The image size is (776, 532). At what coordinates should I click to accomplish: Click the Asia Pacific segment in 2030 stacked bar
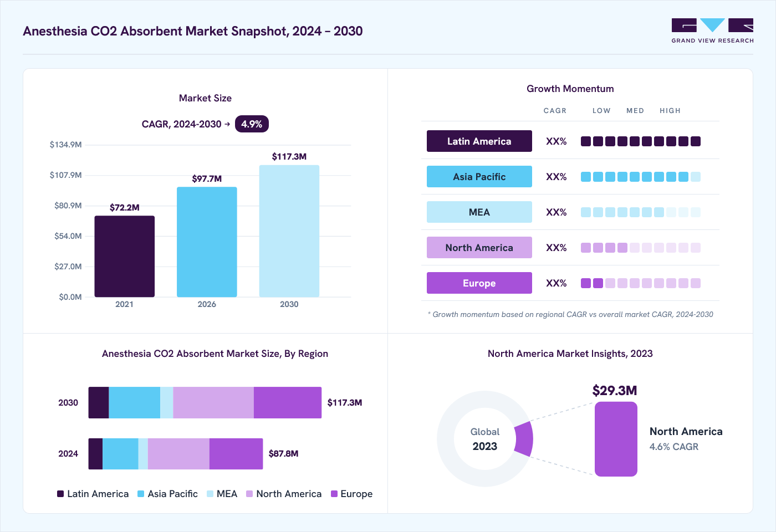(135, 403)
